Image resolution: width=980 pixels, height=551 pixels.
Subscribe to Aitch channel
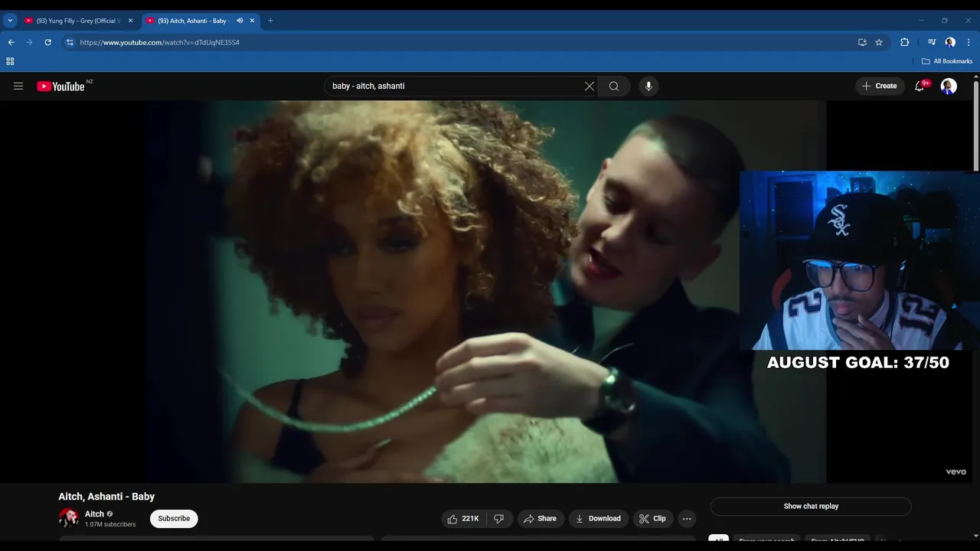(x=174, y=519)
